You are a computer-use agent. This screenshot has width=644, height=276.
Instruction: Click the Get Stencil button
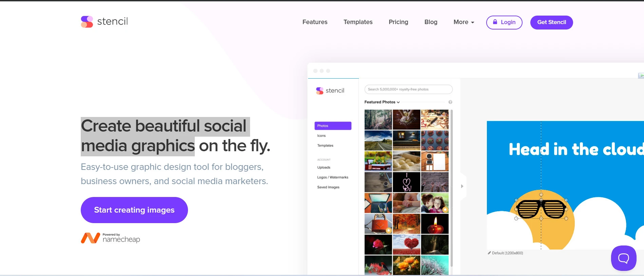click(x=552, y=22)
